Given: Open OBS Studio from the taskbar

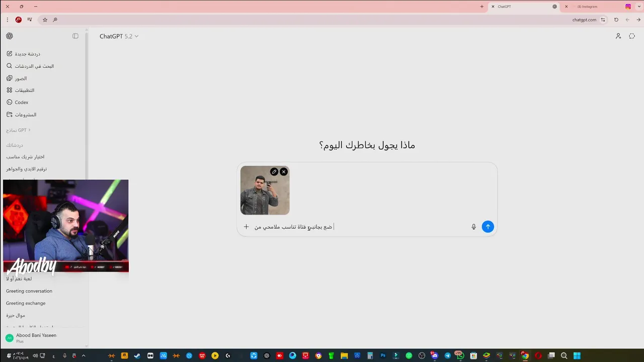Looking at the screenshot, I should pyautogui.click(x=422, y=355).
